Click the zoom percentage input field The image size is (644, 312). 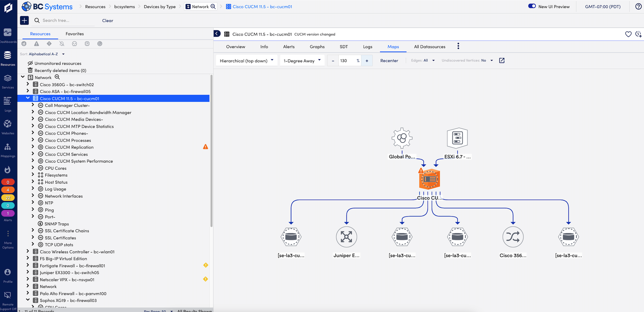350,61
